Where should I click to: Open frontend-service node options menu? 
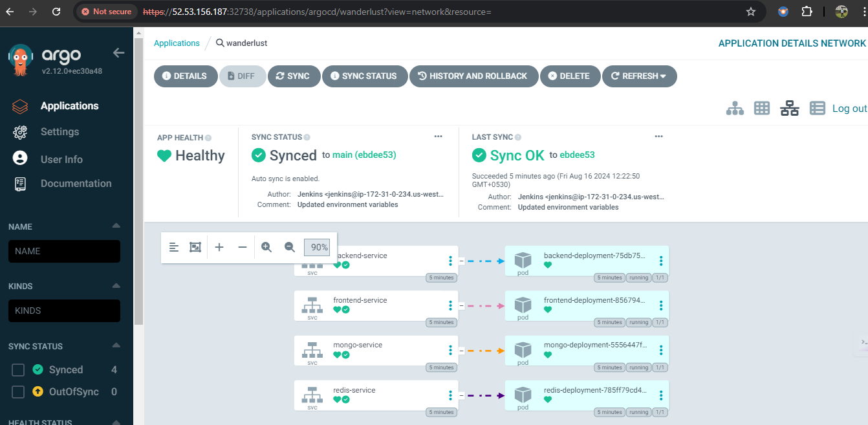click(450, 305)
